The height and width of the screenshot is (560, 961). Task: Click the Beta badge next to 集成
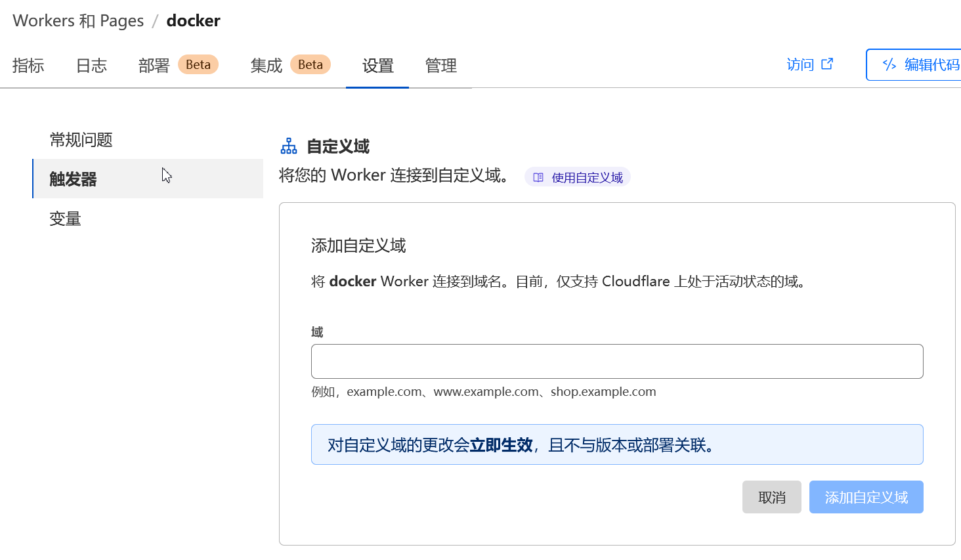point(310,64)
